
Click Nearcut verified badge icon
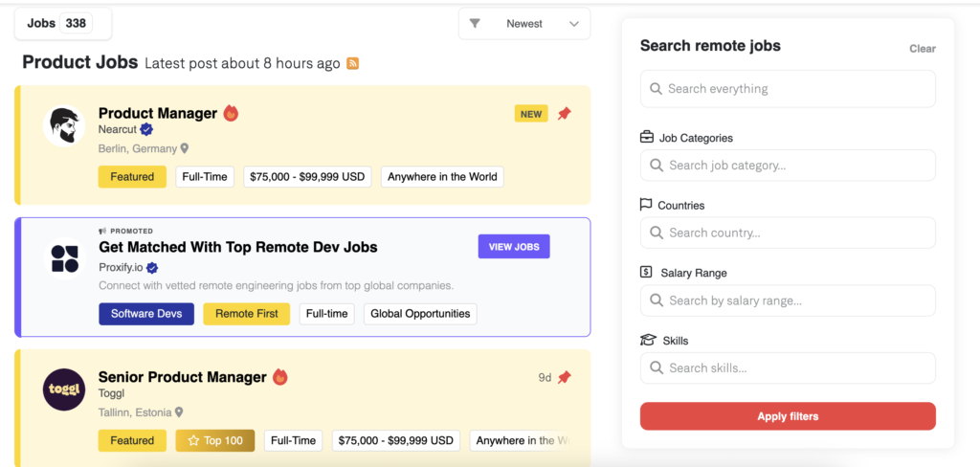pos(146,129)
